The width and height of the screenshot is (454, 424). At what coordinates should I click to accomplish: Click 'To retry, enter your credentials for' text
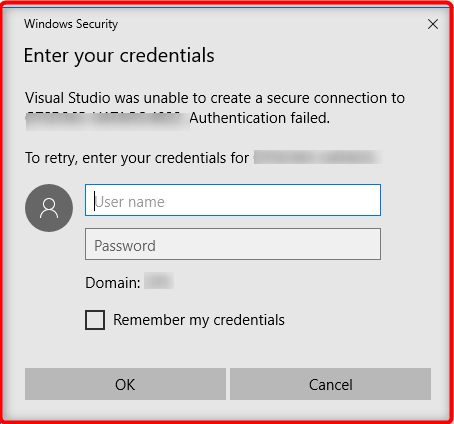pos(137,158)
